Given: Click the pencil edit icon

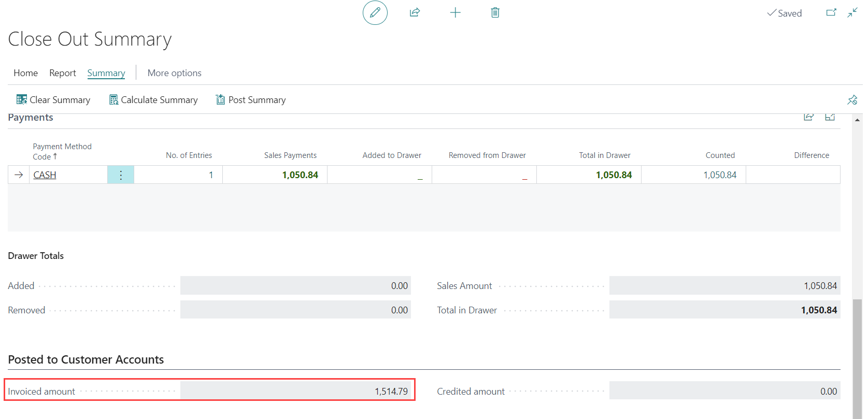Looking at the screenshot, I should coord(375,12).
